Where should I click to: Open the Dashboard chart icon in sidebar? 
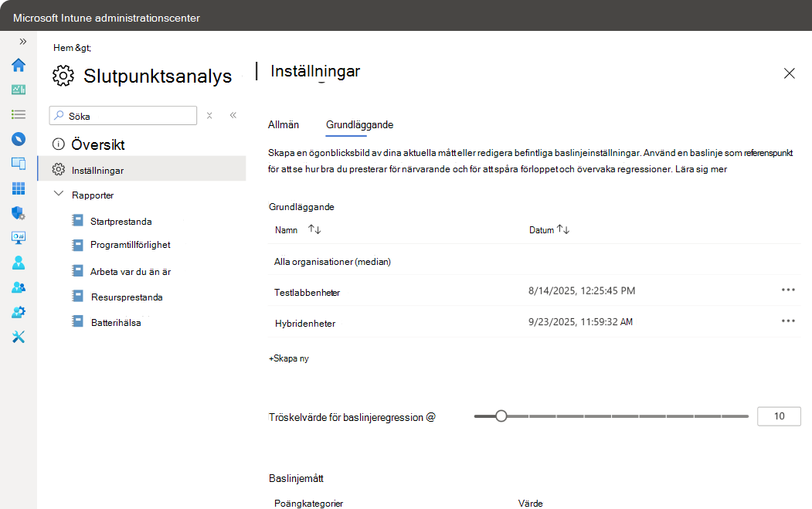click(x=19, y=90)
